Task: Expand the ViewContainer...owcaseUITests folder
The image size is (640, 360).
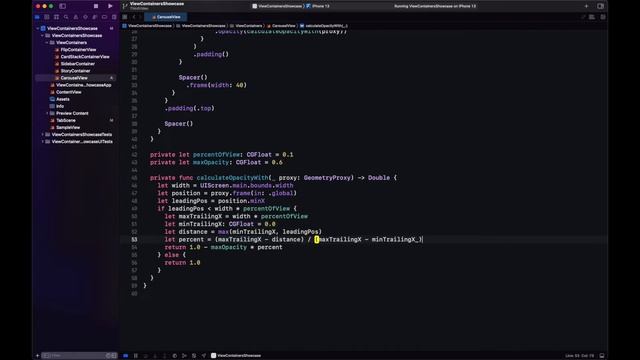Action: pos(42,142)
